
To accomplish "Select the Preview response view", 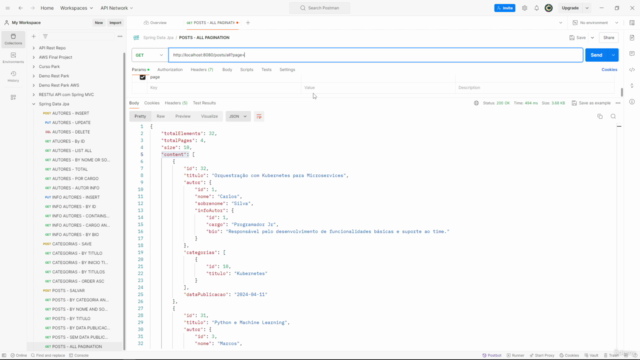I will coord(183,116).
